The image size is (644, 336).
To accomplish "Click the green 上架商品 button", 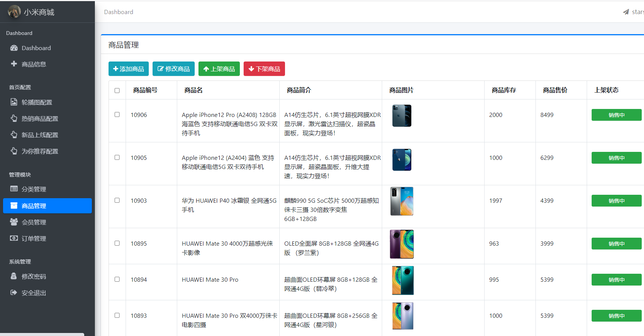I will tap(219, 69).
